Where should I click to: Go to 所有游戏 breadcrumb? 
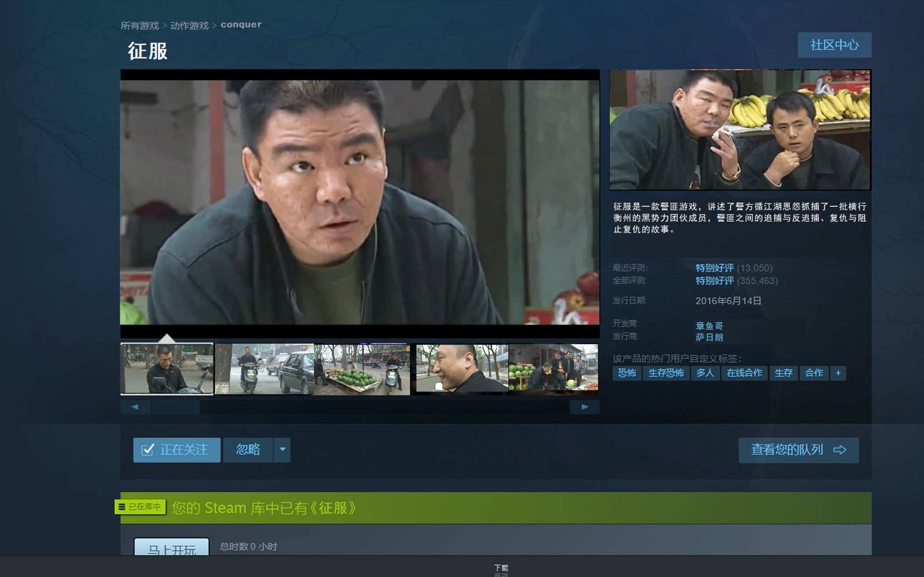click(139, 26)
